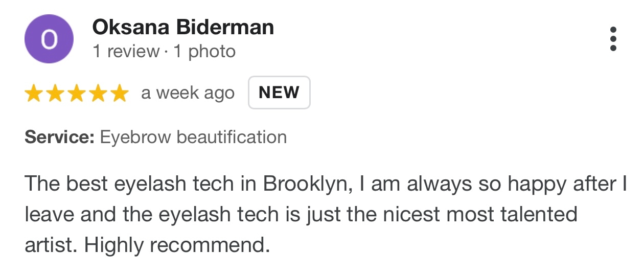Click the purple 'O' profile avatar
Viewport: 644px width, 275px height.
point(49,39)
